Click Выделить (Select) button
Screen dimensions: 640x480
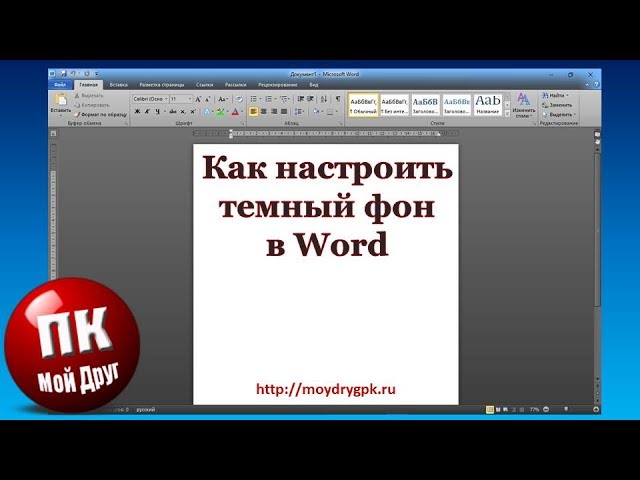point(559,115)
